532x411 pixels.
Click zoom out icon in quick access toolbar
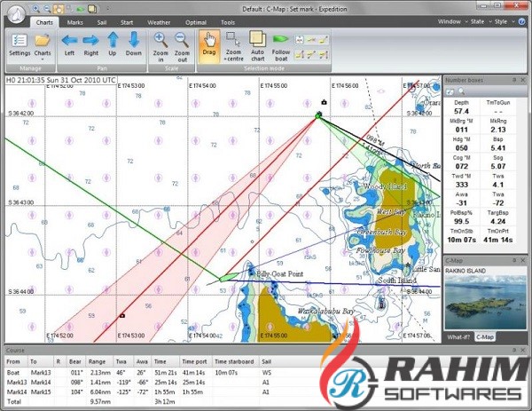[x=48, y=9]
